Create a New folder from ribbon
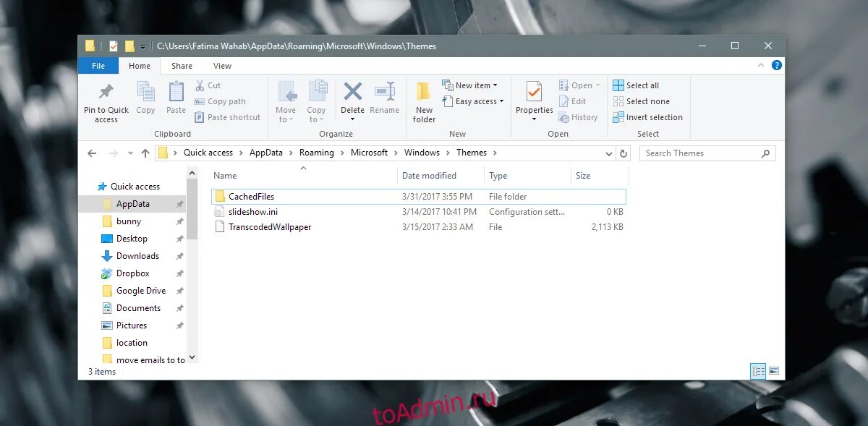The image size is (868, 426). [x=424, y=102]
